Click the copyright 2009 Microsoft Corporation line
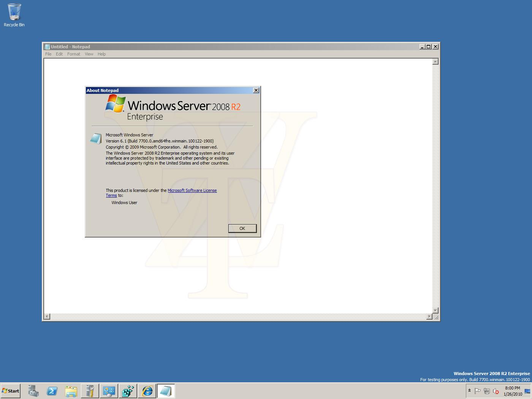The width and height of the screenshot is (532, 399). coord(162,147)
